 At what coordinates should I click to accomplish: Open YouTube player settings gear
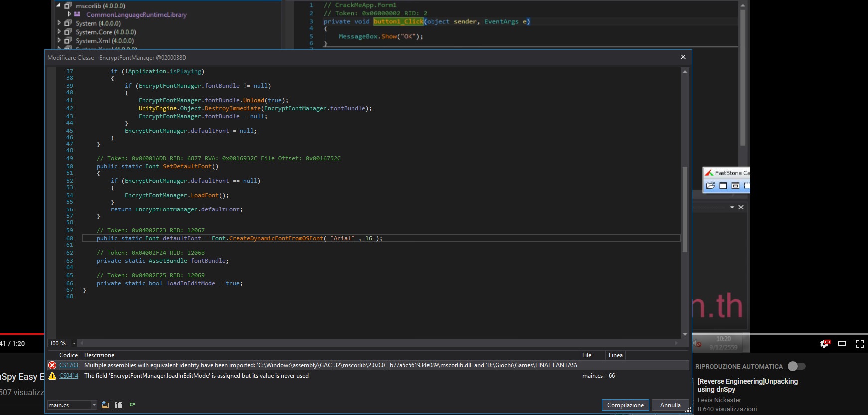click(x=825, y=343)
